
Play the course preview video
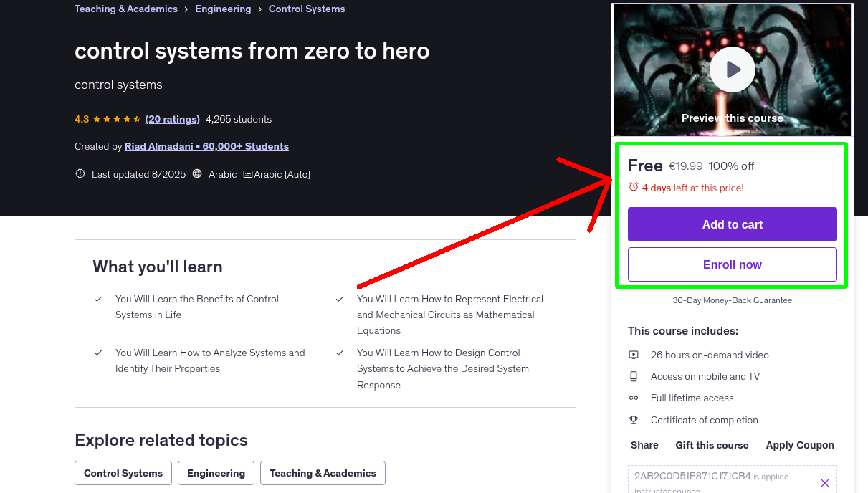tap(732, 70)
